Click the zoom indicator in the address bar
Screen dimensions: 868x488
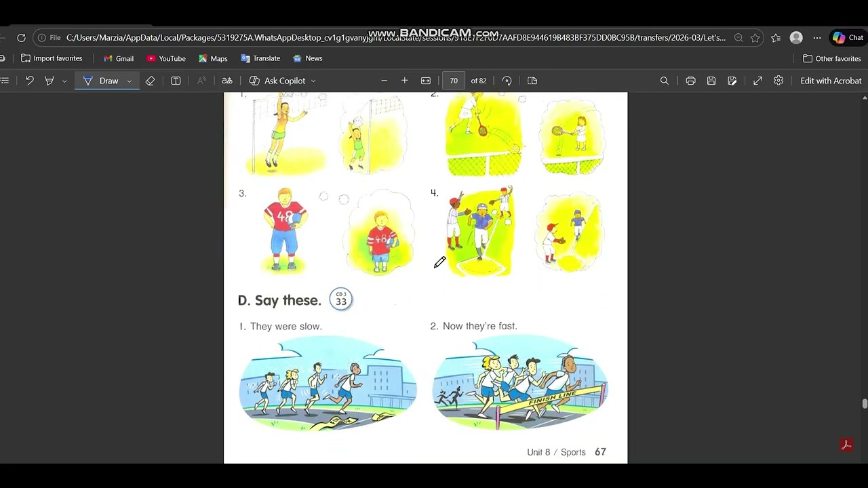[738, 38]
